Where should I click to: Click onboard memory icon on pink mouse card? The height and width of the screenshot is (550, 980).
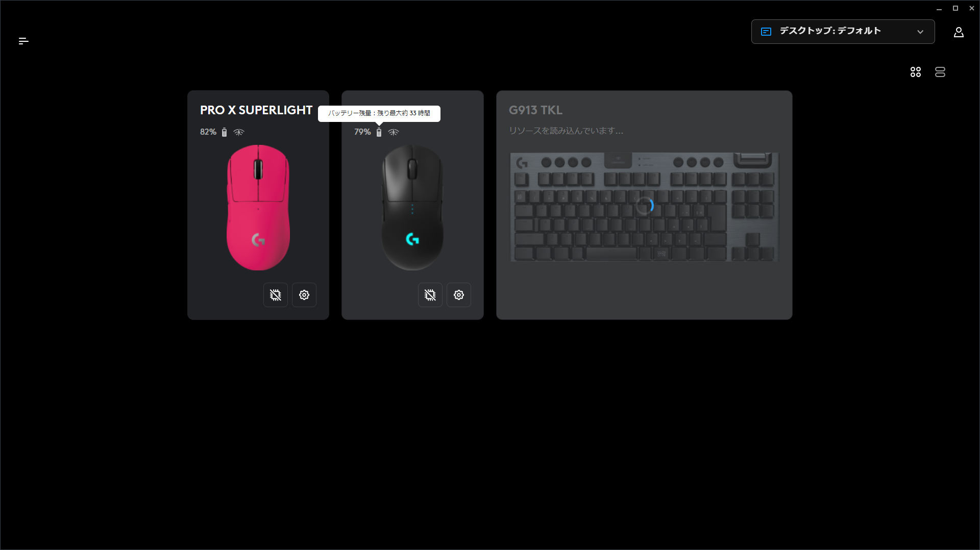pyautogui.click(x=276, y=295)
